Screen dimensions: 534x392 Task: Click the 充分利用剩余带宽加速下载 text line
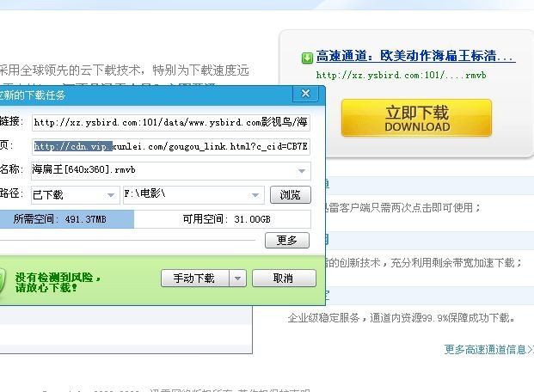coord(422,262)
